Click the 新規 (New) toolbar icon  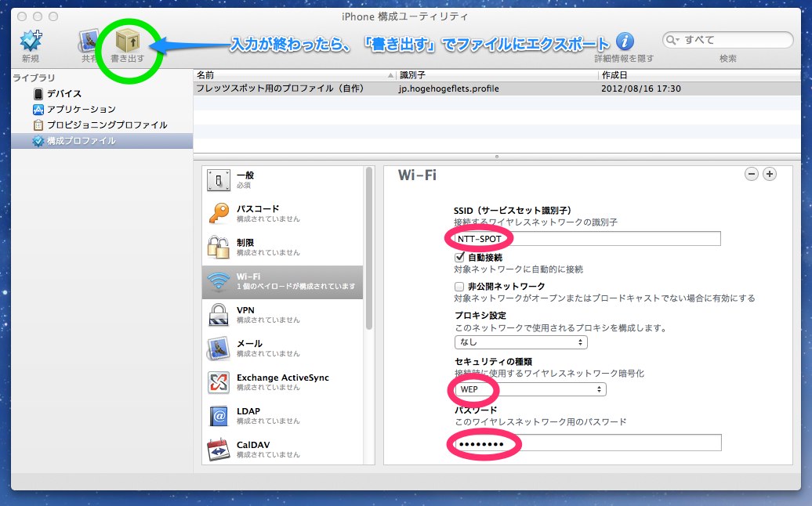point(31,41)
